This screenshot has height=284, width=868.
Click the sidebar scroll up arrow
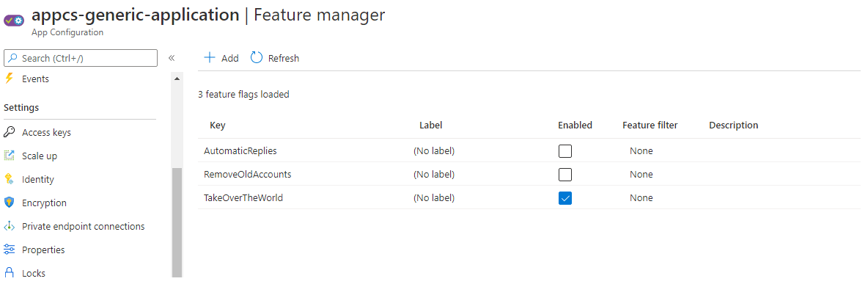tap(177, 79)
